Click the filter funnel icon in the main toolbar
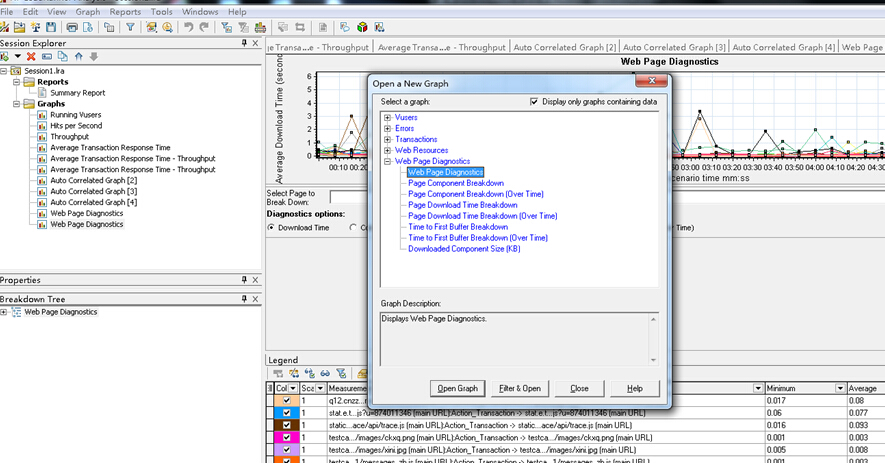 [130, 27]
